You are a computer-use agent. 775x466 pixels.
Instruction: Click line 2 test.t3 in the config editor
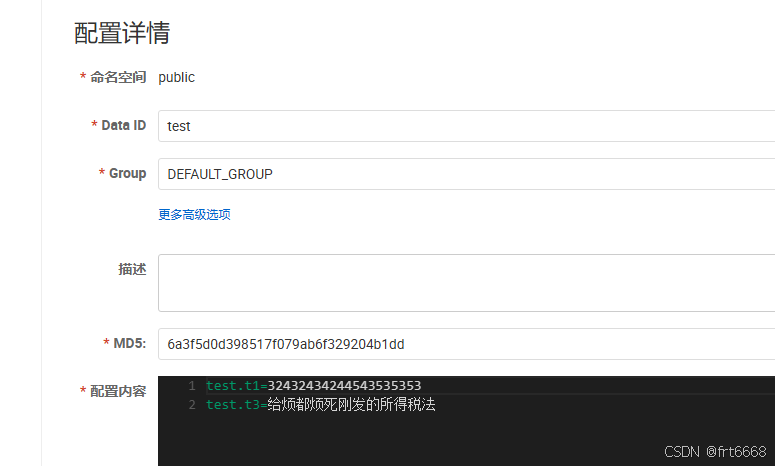pos(321,405)
